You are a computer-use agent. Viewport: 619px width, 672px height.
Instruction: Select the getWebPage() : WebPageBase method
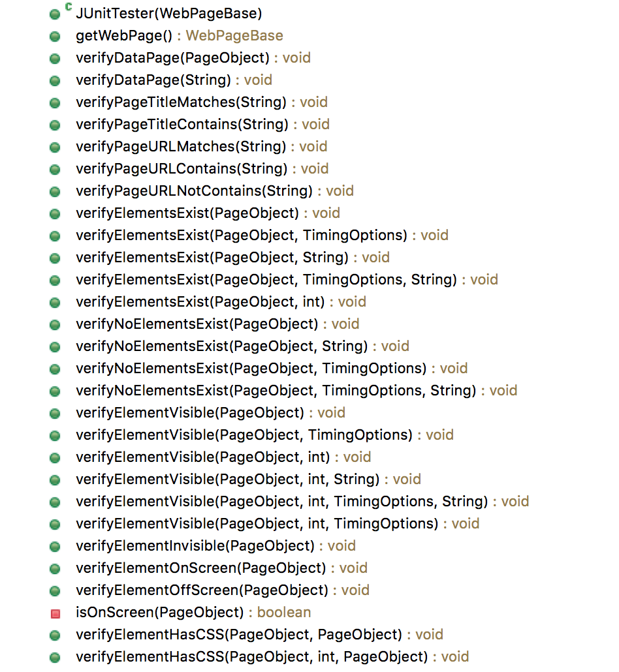(180, 36)
